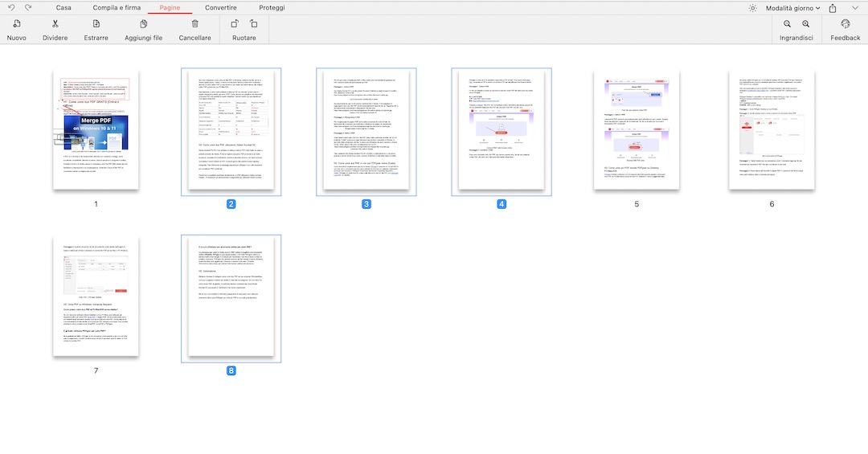Select page 1 thumbnail with Merge PDF image
868x454 pixels.
point(96,130)
